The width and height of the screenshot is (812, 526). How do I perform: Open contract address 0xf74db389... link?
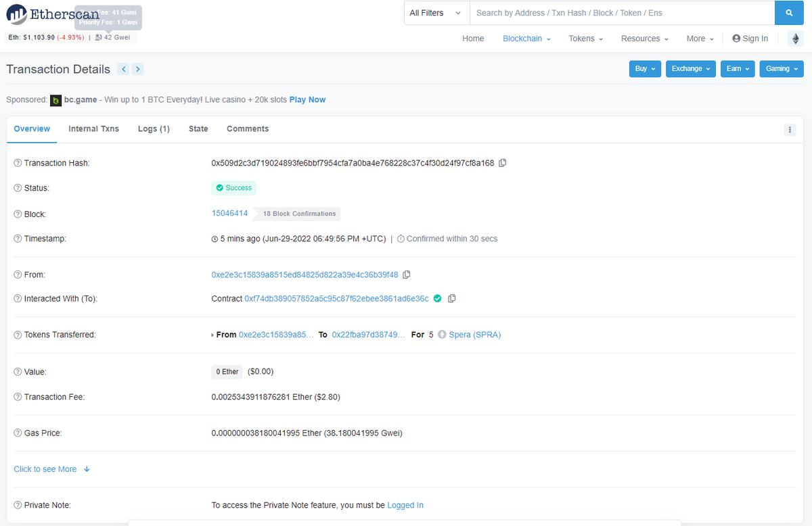point(336,298)
